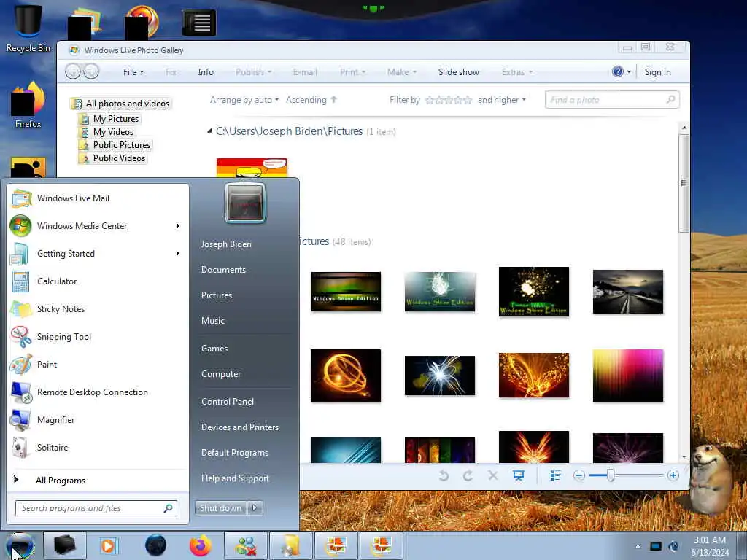
Task: Open Joseph Biden user folder
Action: tap(226, 244)
